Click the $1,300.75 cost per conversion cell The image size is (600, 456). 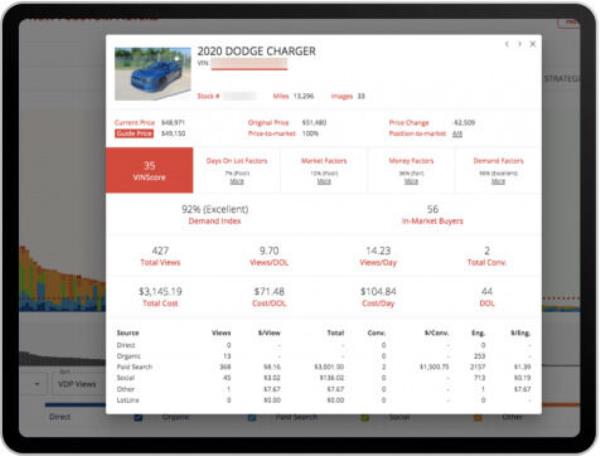(x=434, y=367)
